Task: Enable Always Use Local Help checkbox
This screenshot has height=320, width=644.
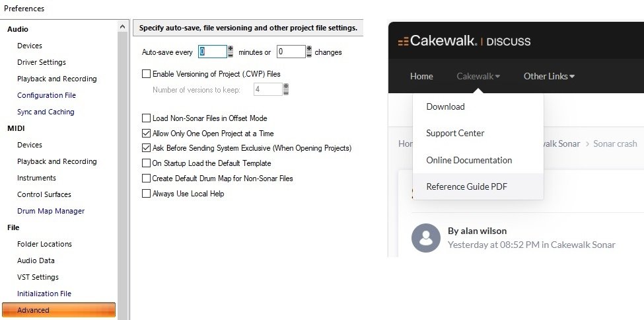Action: [x=146, y=193]
